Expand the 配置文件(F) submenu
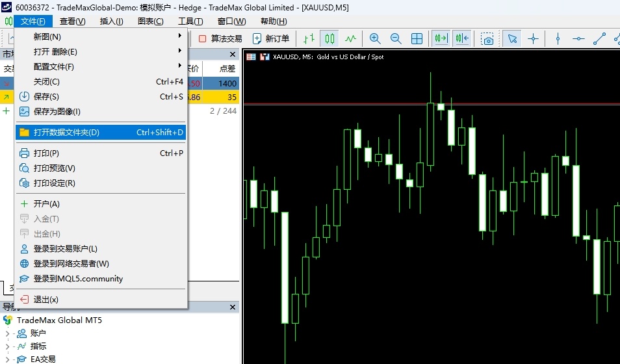Image resolution: width=620 pixels, height=364 pixels. 101,67
